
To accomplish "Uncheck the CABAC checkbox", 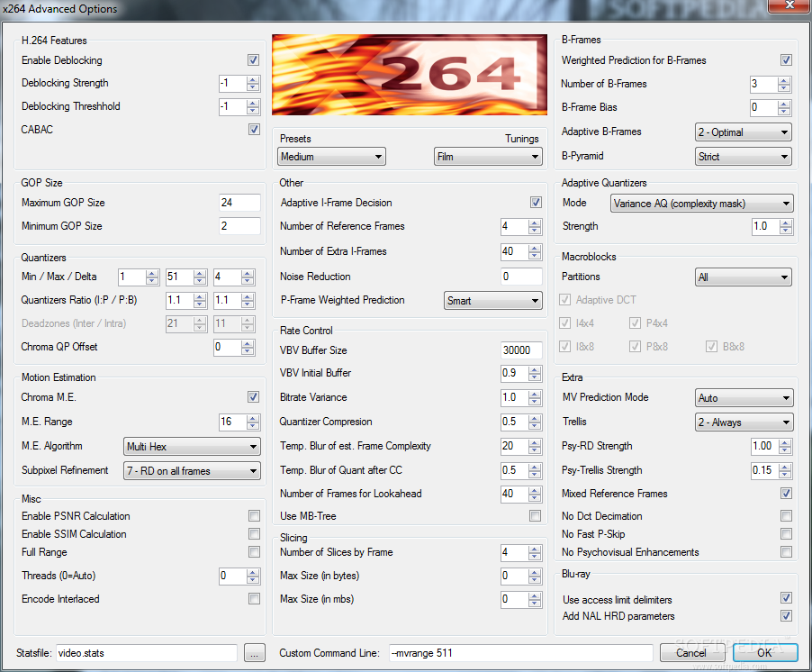I will (x=254, y=129).
